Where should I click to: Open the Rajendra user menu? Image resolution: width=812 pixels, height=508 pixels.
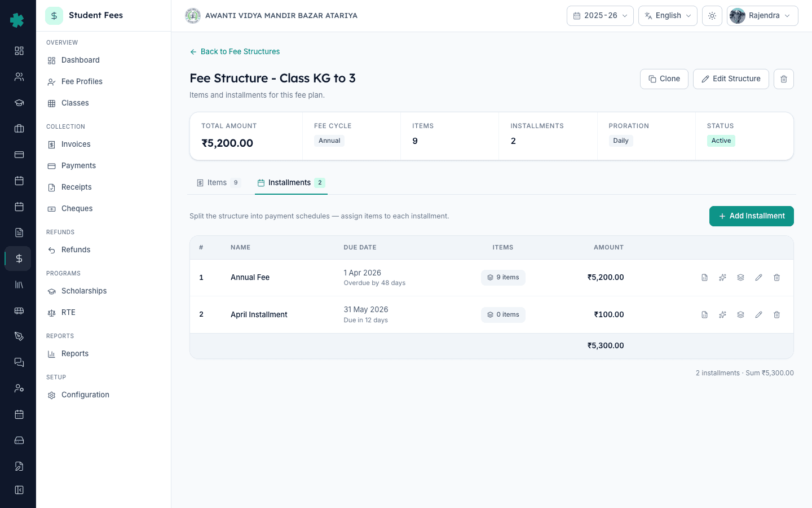[762, 16]
